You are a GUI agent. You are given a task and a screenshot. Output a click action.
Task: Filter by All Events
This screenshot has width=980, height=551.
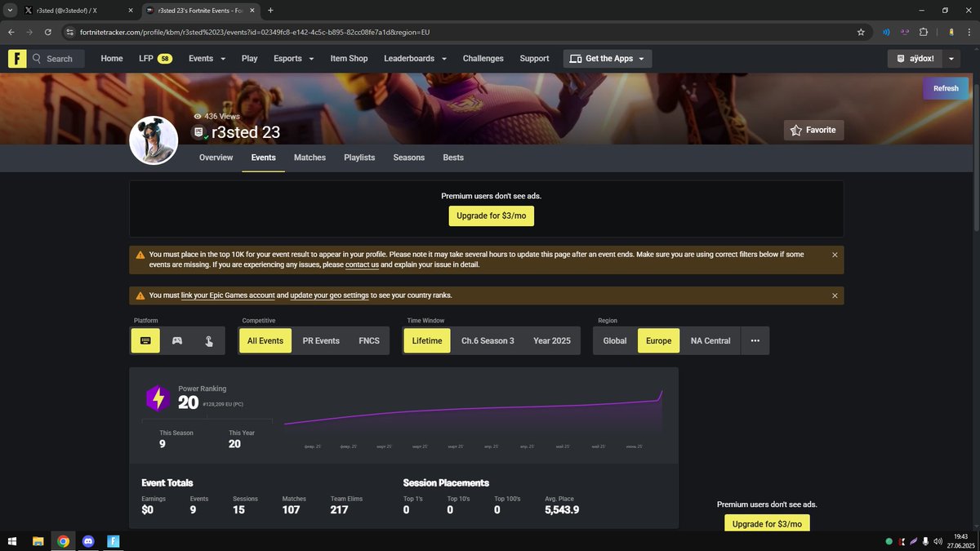(265, 340)
